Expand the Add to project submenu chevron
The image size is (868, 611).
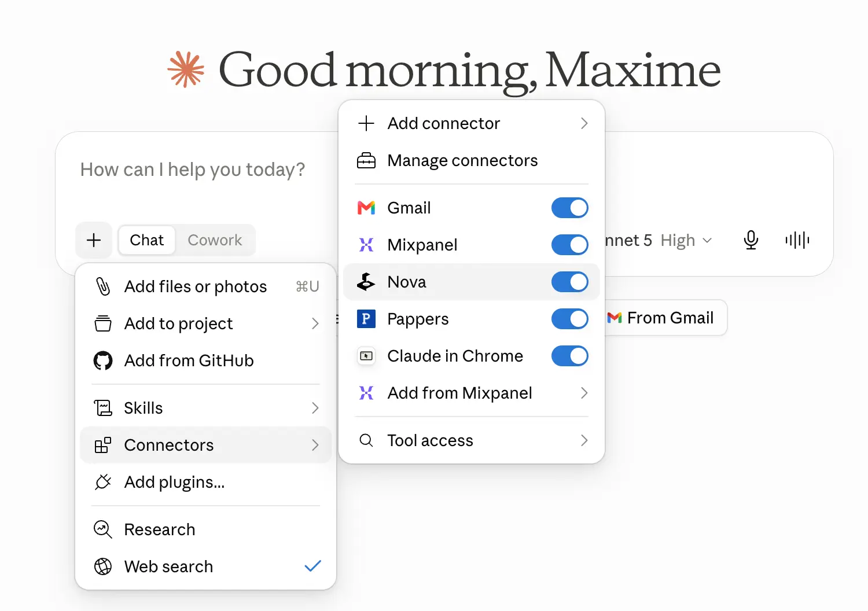[x=315, y=323]
